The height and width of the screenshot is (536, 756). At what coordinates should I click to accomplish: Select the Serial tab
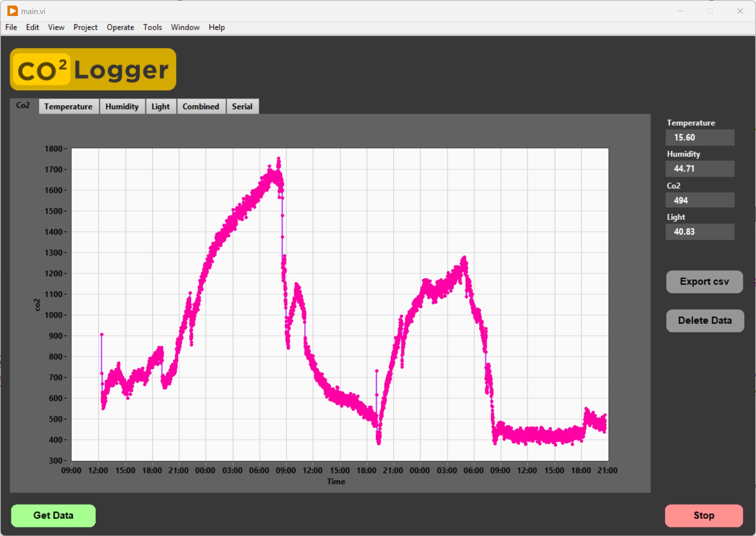(242, 106)
